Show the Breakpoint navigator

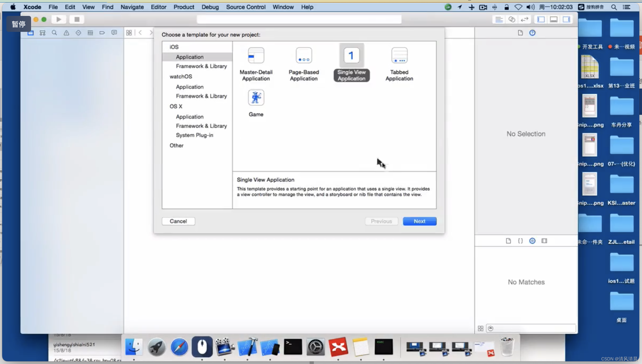(x=102, y=33)
